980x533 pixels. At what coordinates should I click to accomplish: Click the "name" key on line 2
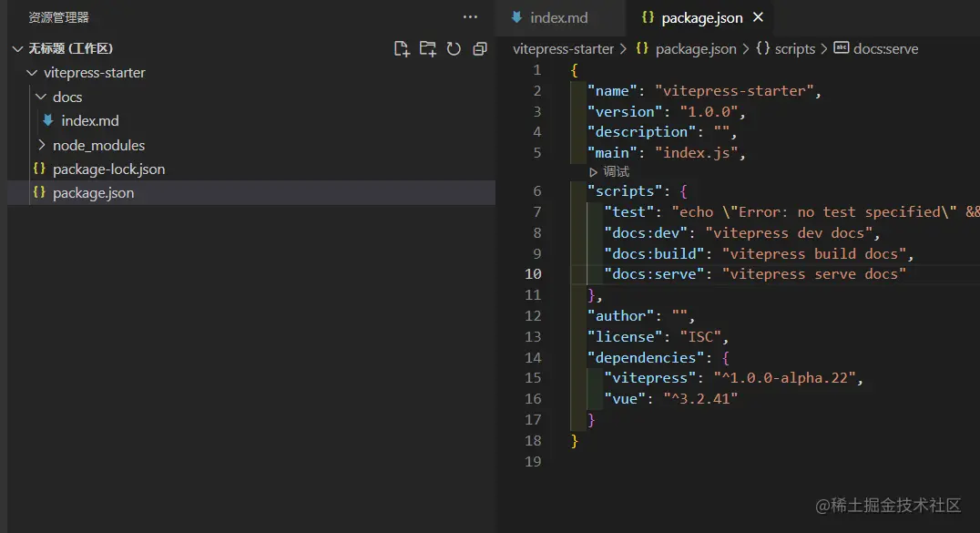coord(612,91)
